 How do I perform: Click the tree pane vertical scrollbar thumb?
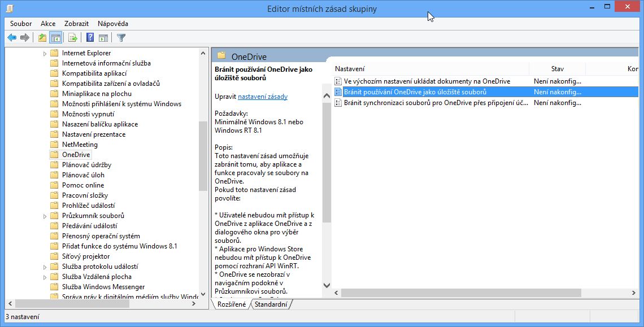coord(203,156)
